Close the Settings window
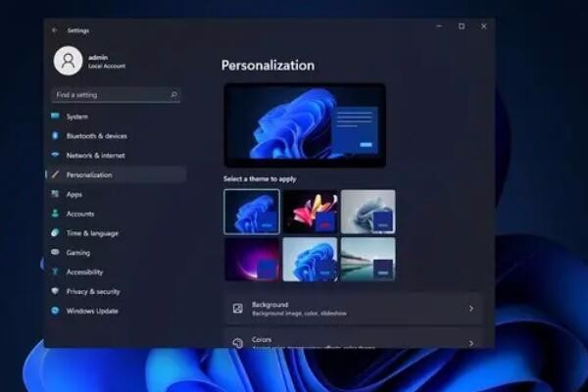Viewport: 588px width, 392px height. 484,26
